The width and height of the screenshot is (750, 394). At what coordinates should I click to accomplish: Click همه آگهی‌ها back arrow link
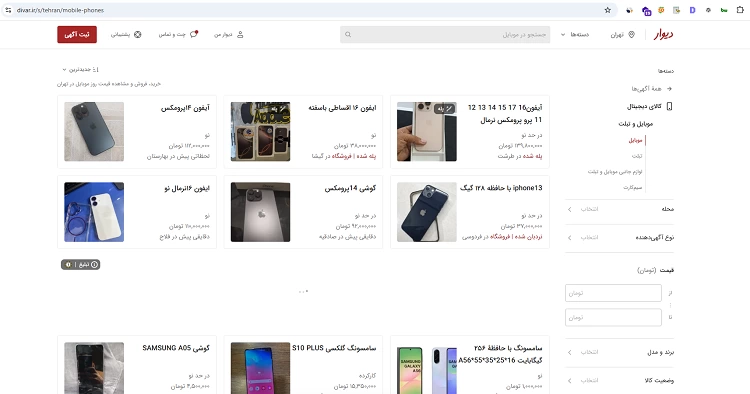click(651, 88)
